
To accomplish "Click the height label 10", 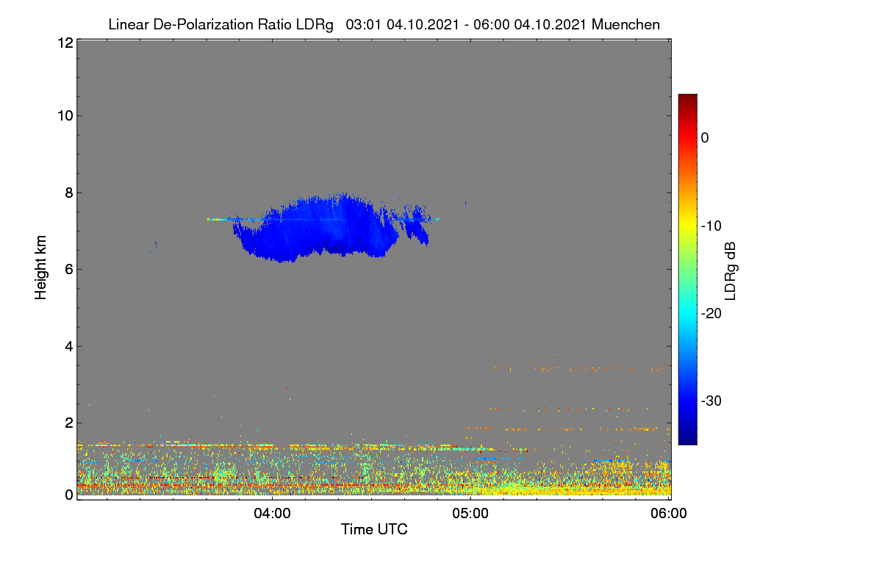I will tap(65, 115).
